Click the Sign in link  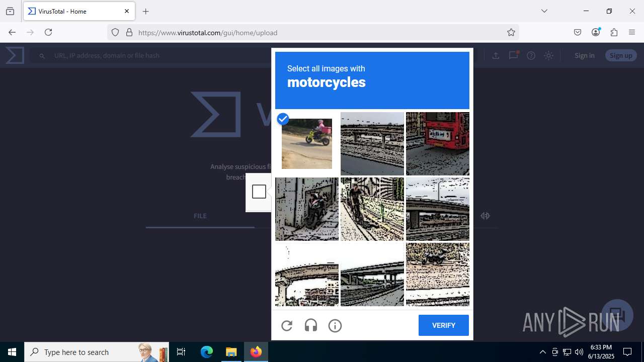click(x=585, y=55)
